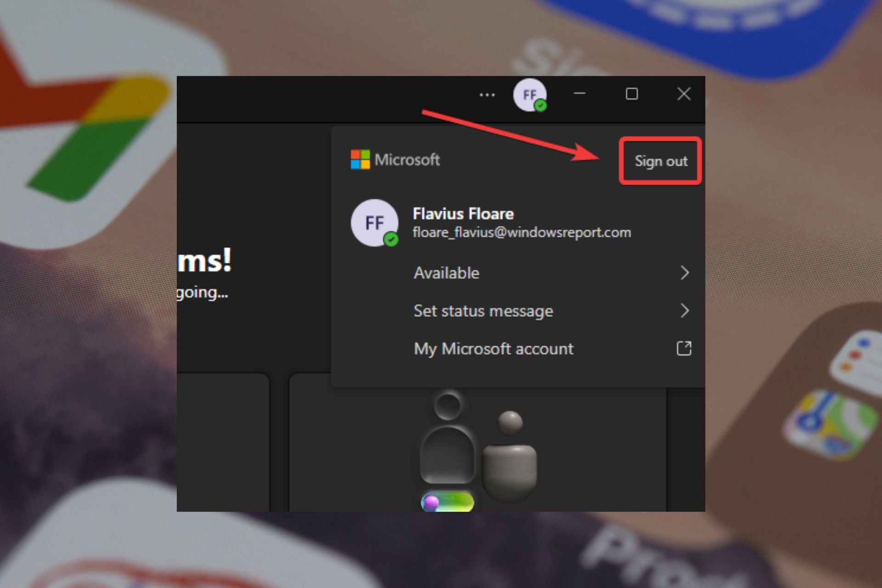Select the Set status message menu entry
882x588 pixels.
coord(483,311)
